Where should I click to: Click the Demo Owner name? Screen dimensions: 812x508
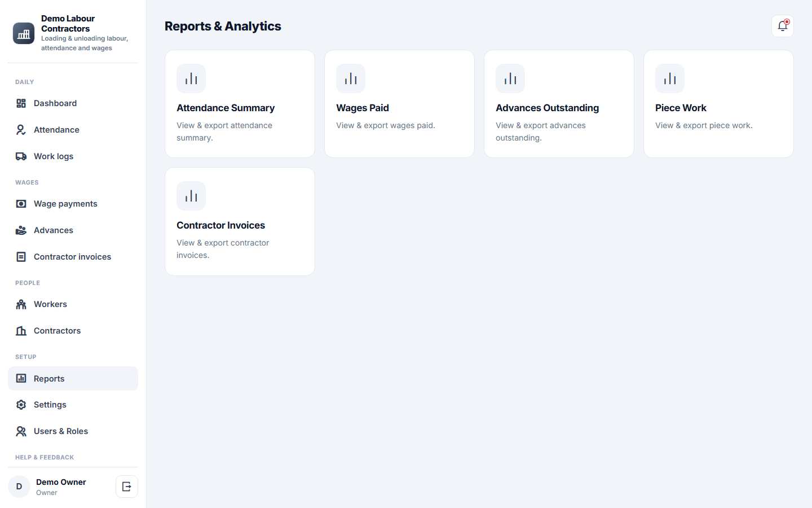(61, 482)
